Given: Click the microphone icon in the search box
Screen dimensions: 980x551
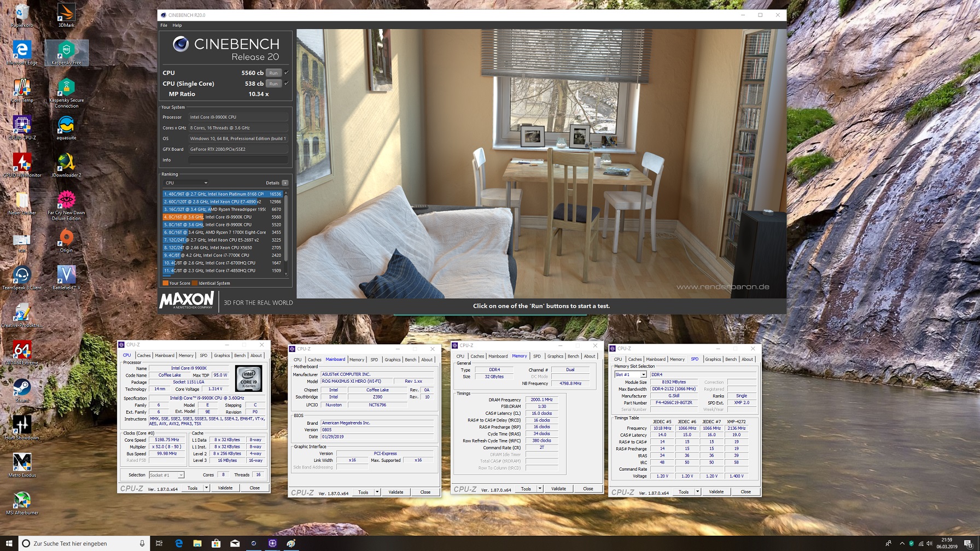Looking at the screenshot, I should [x=142, y=543].
